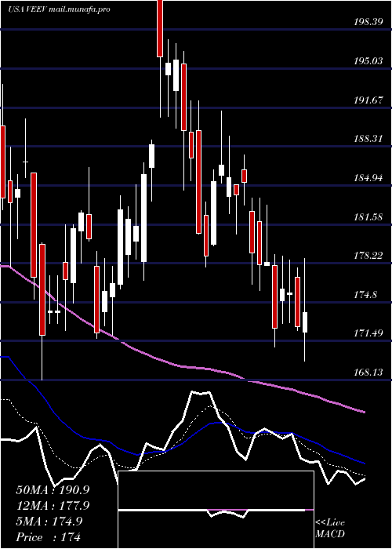Image resolution: width=392 pixels, height=549 pixels.
Task: Click the 195.03 price axis label
Action: pos(368,61)
